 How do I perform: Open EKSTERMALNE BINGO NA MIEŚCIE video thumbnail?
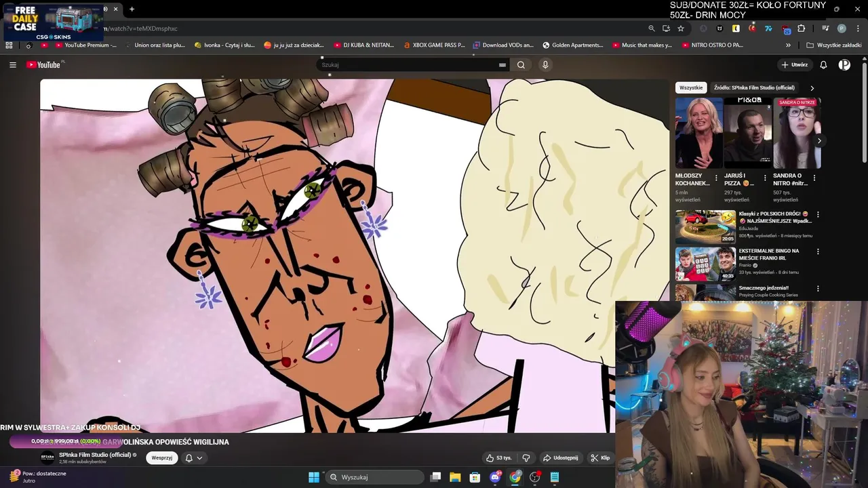click(705, 264)
